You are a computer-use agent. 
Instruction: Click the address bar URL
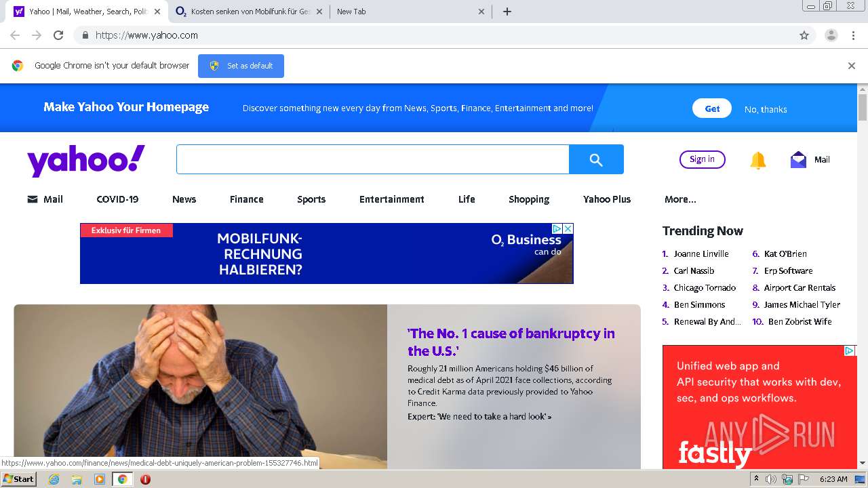146,35
